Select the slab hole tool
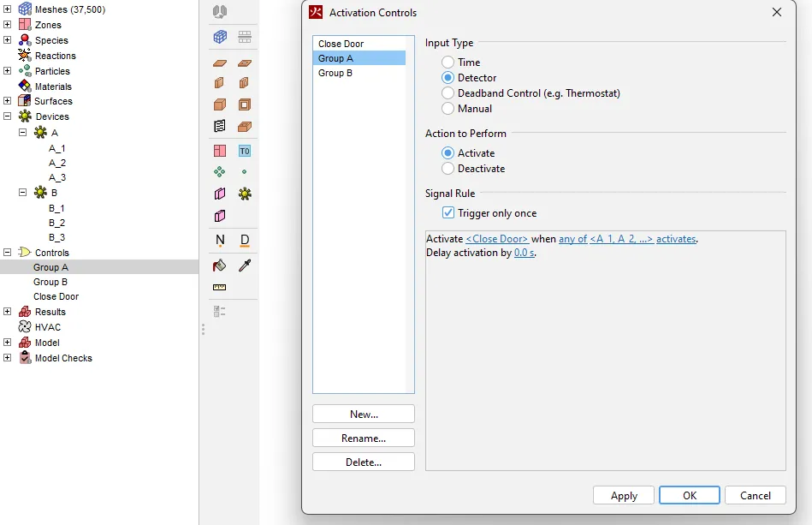 click(x=245, y=63)
